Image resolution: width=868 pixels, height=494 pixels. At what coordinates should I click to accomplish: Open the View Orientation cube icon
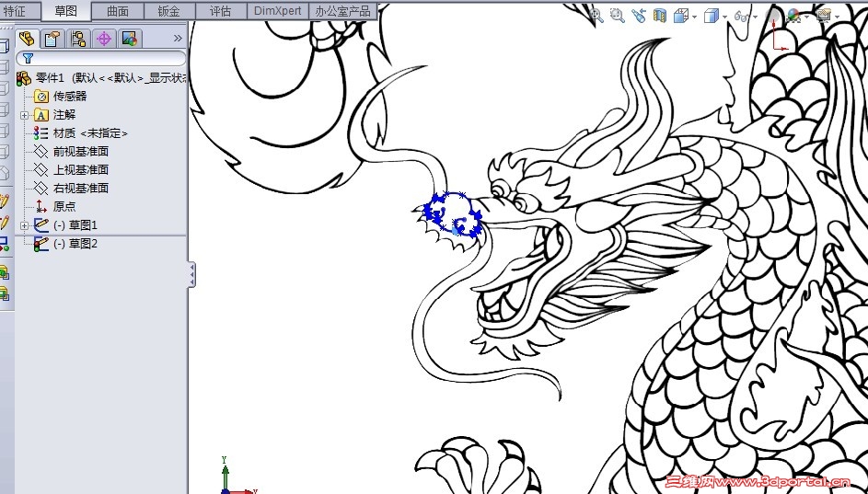tap(681, 16)
